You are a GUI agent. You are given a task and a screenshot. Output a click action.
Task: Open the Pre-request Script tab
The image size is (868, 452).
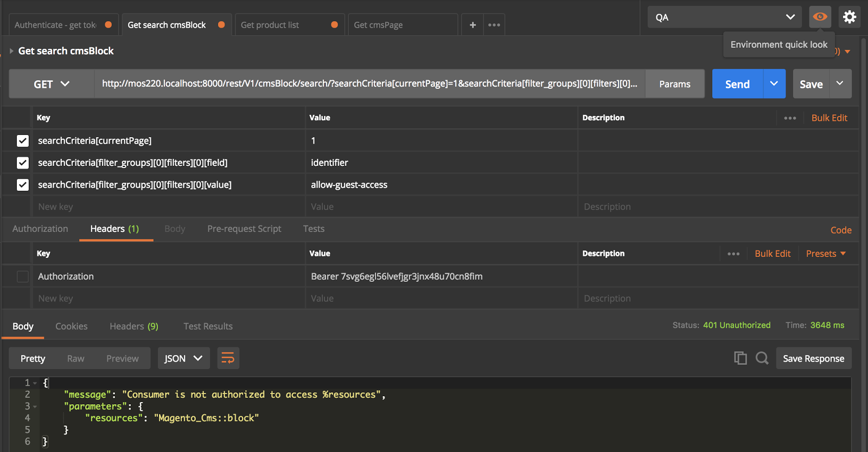pyautogui.click(x=244, y=229)
